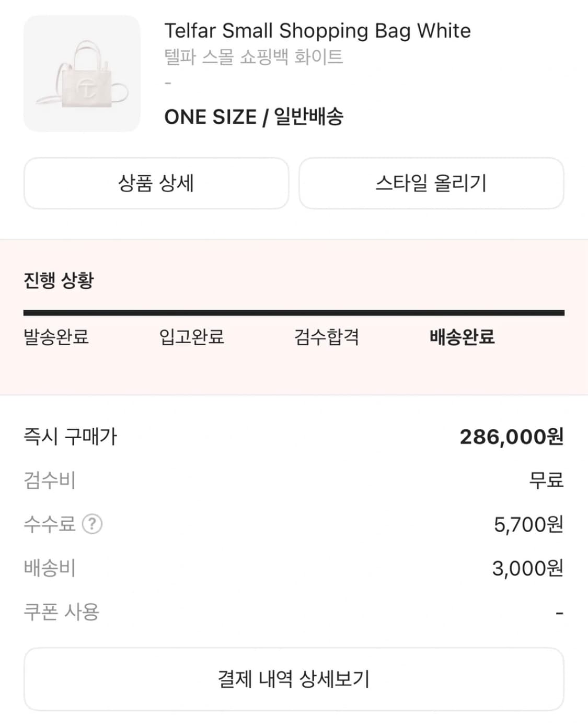Click the 쿠폰 사용 row label
This screenshot has width=588, height=728.
62,612
